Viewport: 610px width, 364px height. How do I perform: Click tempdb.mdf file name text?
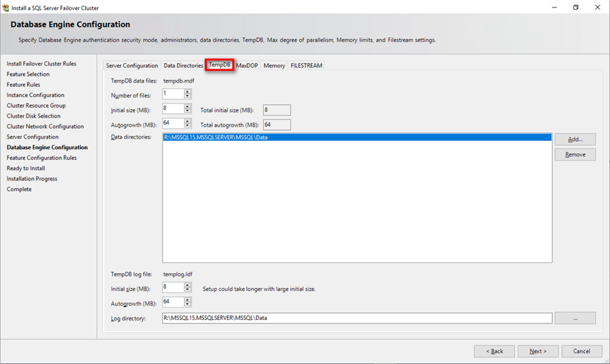click(178, 81)
